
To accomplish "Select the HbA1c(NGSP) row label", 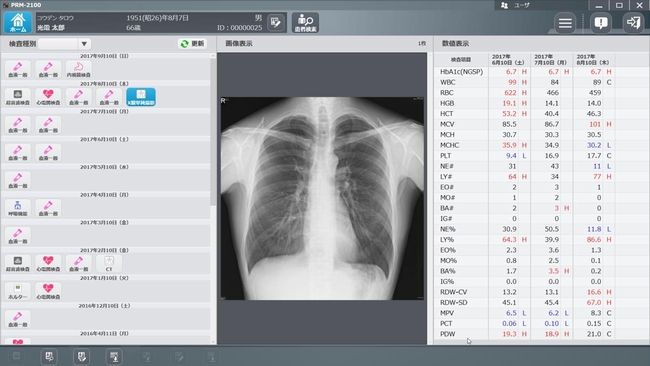I will [461, 72].
